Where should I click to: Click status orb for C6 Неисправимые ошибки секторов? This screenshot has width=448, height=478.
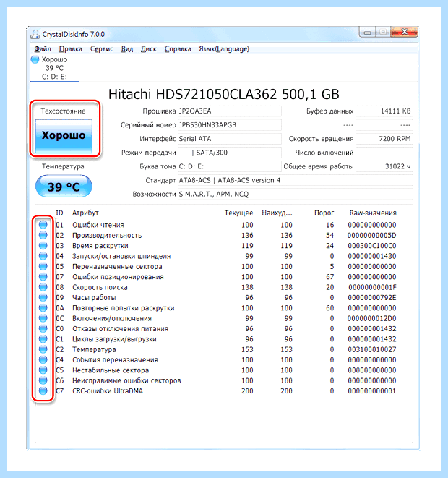43,380
